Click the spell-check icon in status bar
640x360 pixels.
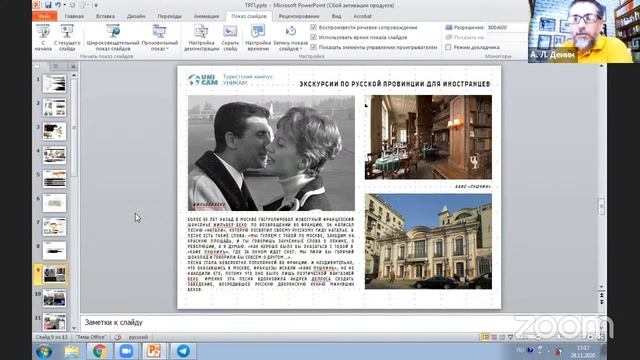point(118,337)
